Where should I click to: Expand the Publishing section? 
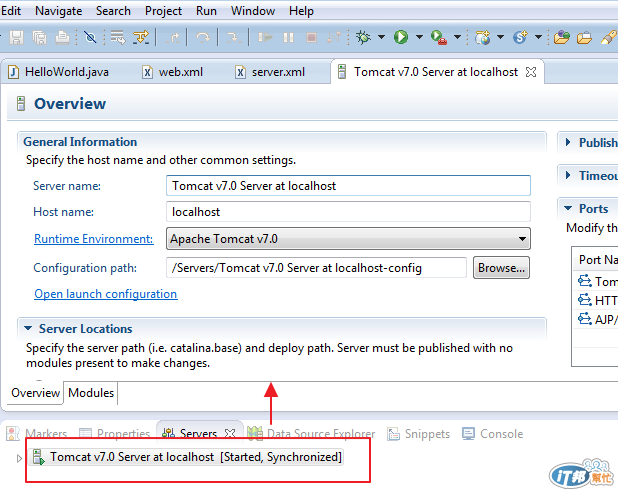[568, 142]
